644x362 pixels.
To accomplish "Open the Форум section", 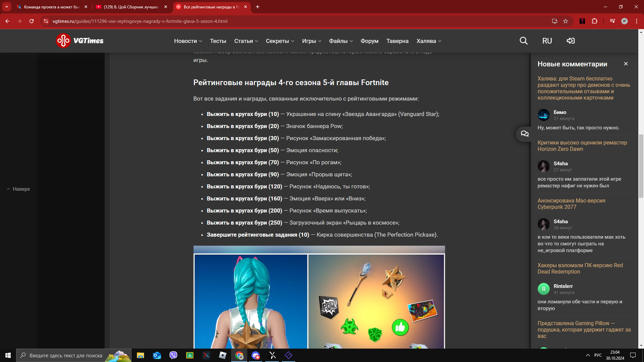I will [369, 41].
